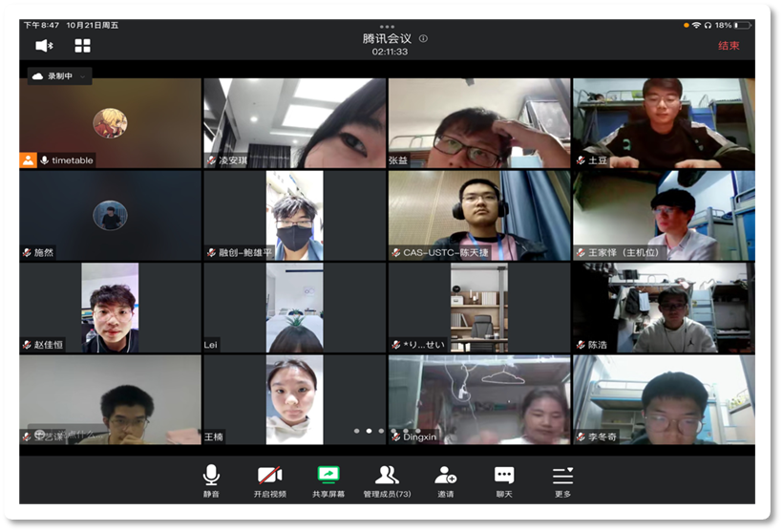Click the CAS-USTC-陈天捷 participant tile
783x532 pixels.
(x=478, y=216)
